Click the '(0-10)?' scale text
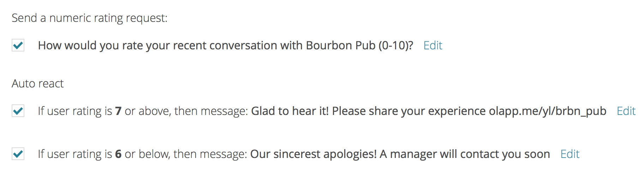 coord(395,45)
